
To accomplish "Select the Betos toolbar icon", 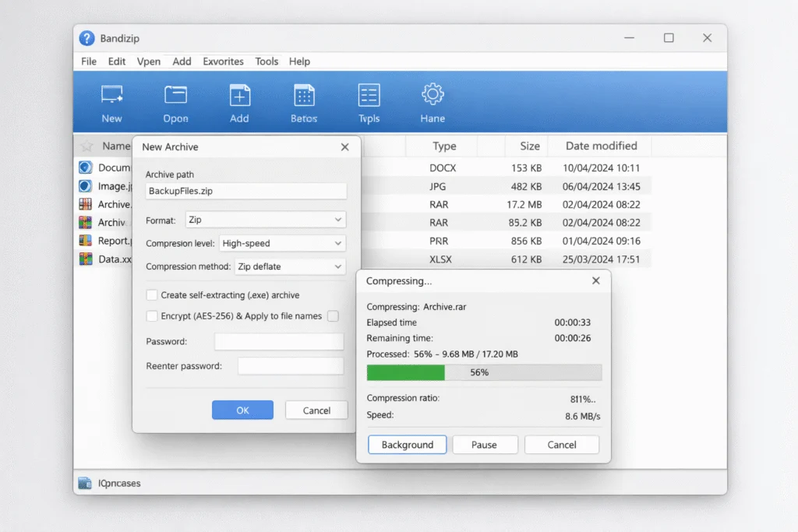I will pyautogui.click(x=303, y=101).
